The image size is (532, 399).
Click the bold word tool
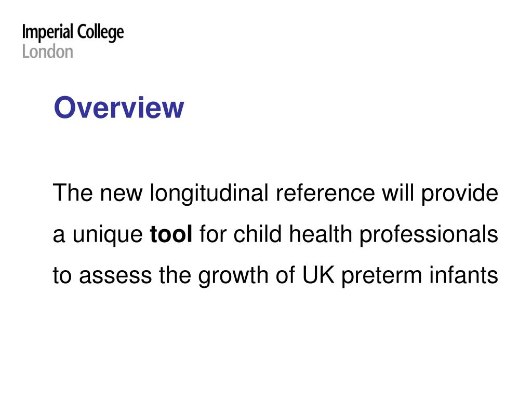(x=171, y=234)
